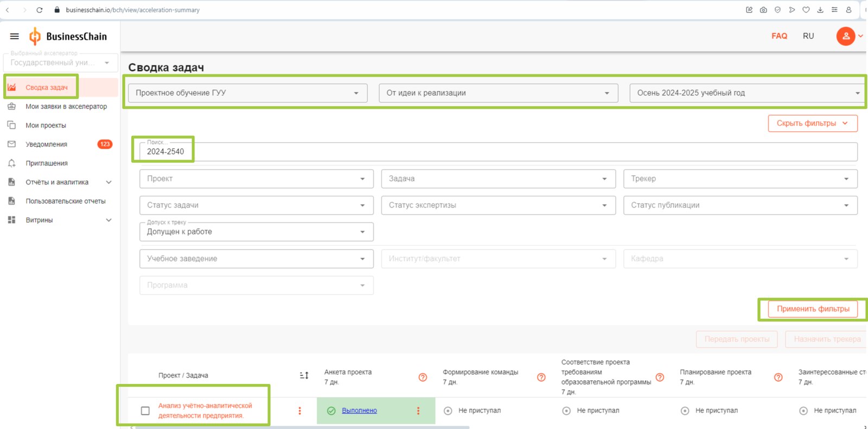Expand Витрины sidebar section
This screenshot has width=868, height=429.
pos(60,220)
